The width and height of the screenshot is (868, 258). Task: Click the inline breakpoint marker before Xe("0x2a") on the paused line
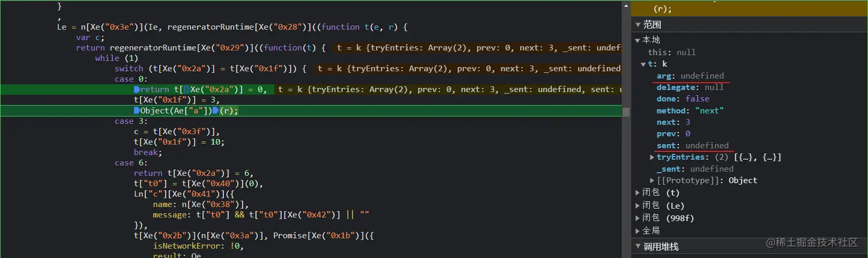point(186,89)
